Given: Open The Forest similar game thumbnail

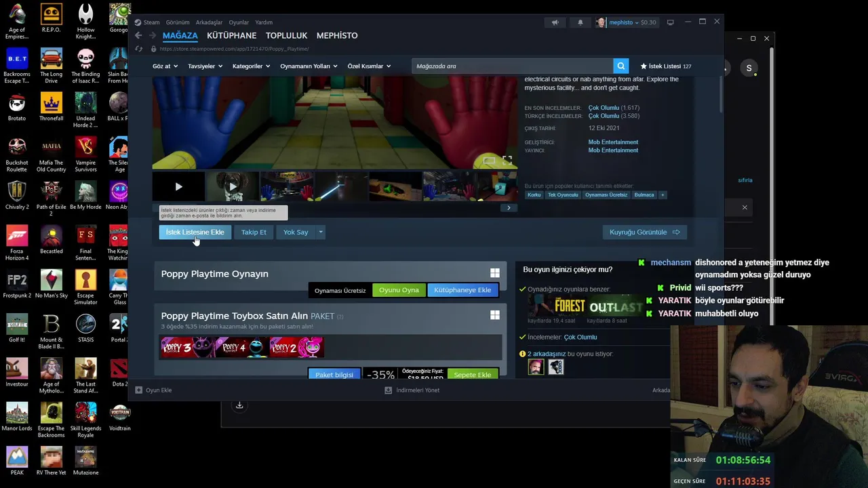Looking at the screenshot, I should (557, 306).
